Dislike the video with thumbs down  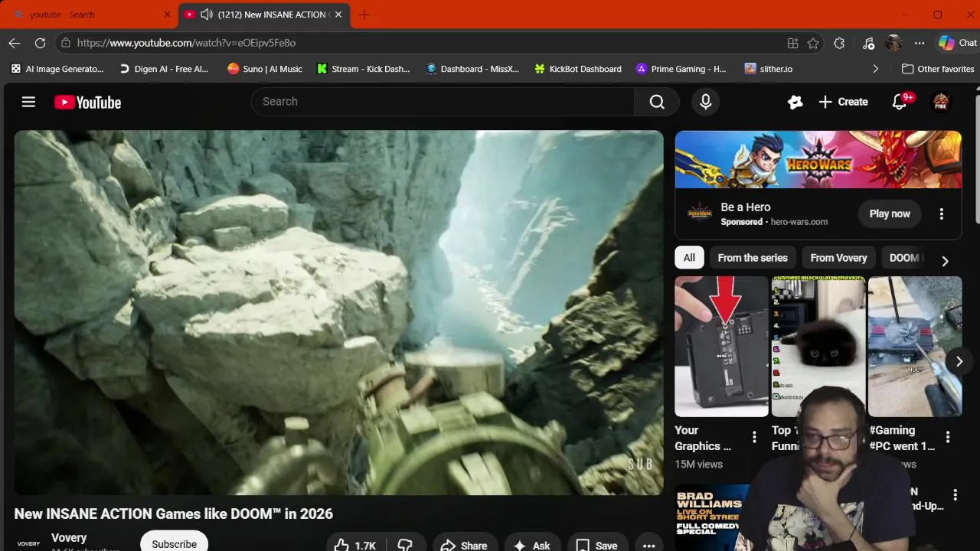pyautogui.click(x=405, y=545)
